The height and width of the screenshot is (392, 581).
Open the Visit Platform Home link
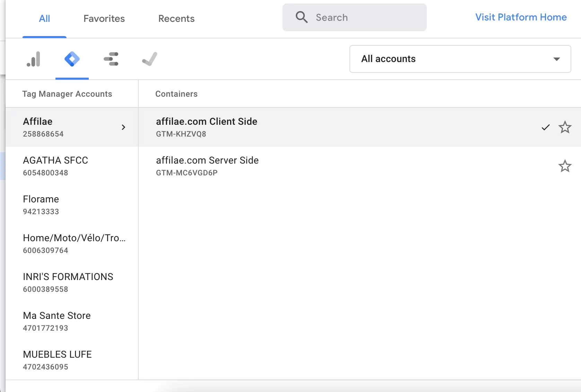(x=521, y=17)
